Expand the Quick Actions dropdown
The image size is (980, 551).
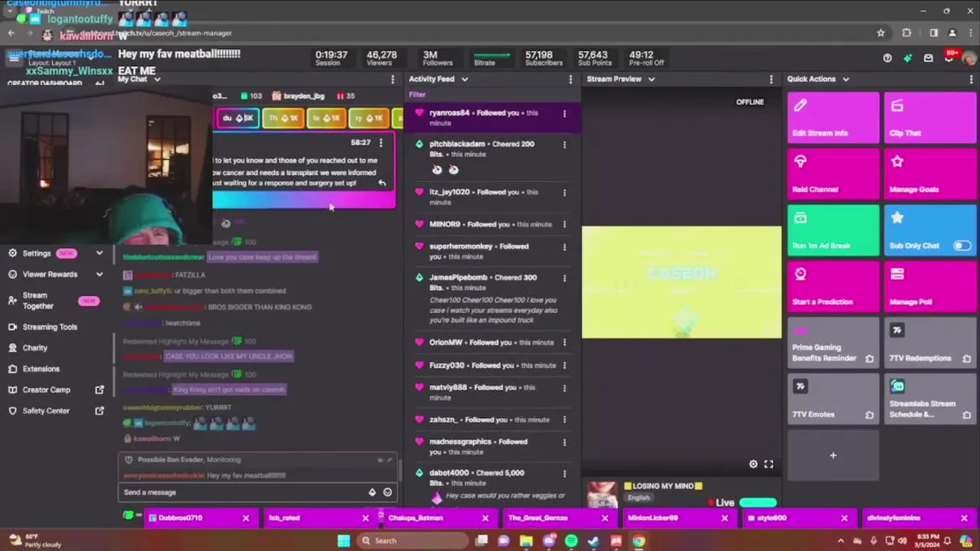(846, 79)
